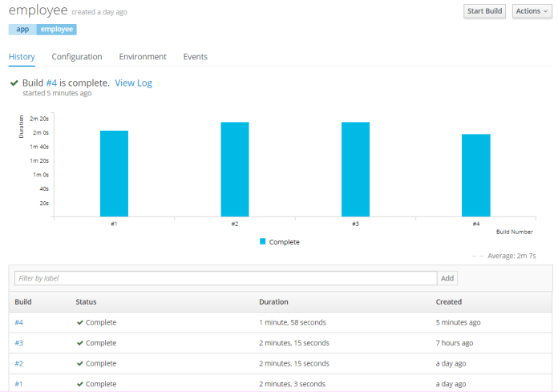
Task: Click the Start Build button
Action: 484,11
